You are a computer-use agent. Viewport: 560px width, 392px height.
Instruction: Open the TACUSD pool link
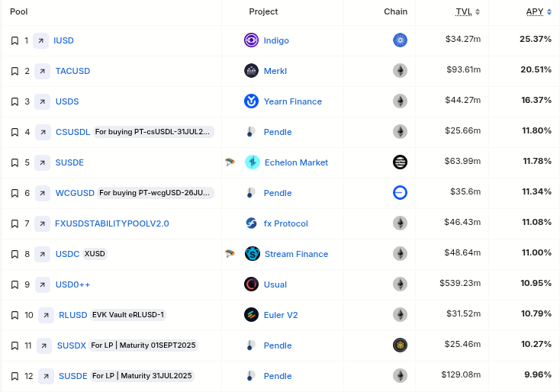pyautogui.click(x=72, y=71)
